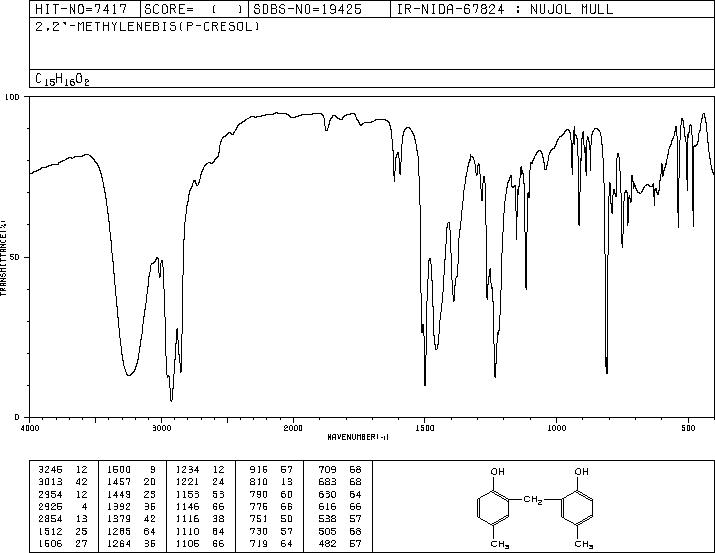This screenshot has height=553, width=715.
Task: Select the IR-NIDA-67824 : NUJOL MULL label
Action: (x=505, y=9)
